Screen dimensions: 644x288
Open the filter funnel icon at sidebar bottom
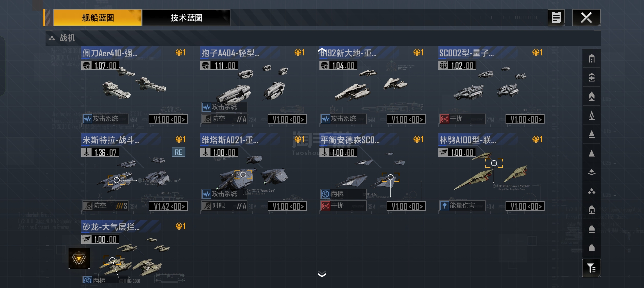pos(591,268)
